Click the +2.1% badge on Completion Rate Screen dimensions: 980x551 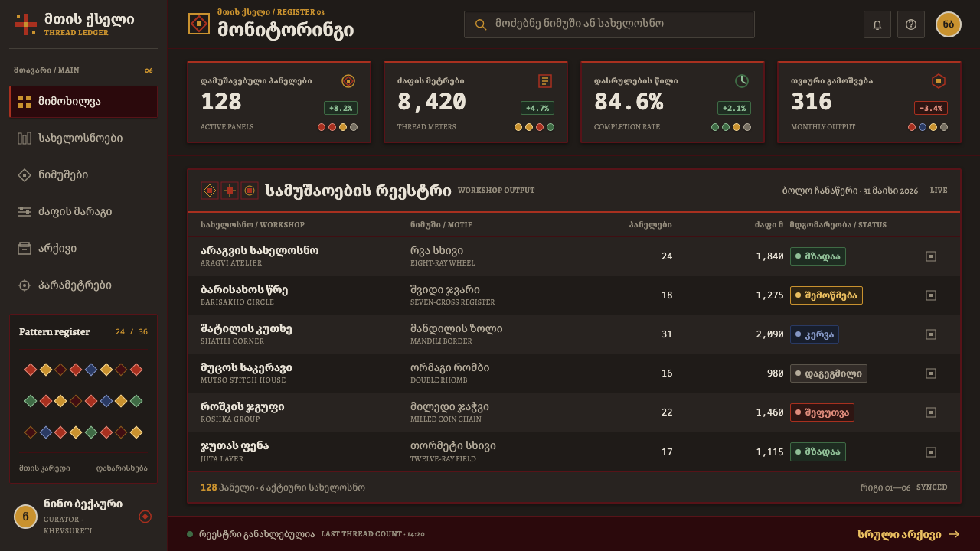coord(734,108)
